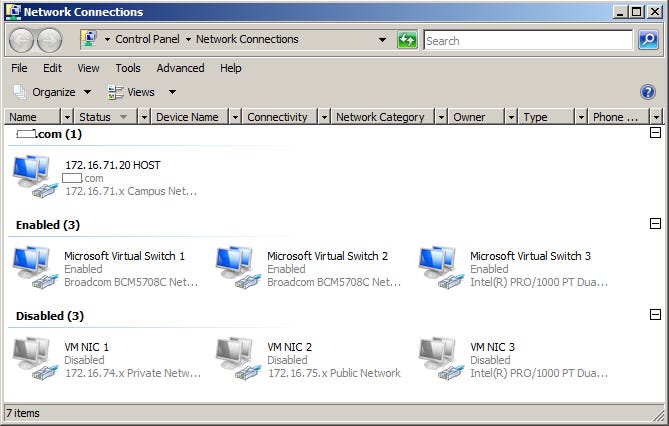
Task: Click the Organize toolbar icon
Action: (20, 92)
